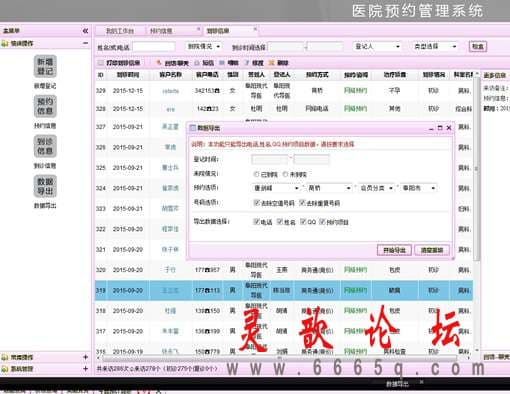510x394 pixels.
Task: Sort by the 到诊时间 column header
Action: (x=128, y=75)
